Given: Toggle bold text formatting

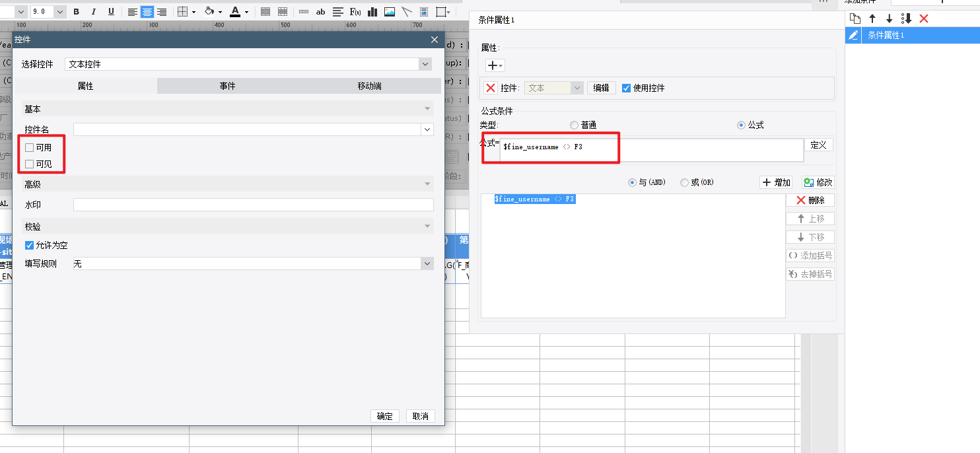Looking at the screenshot, I should 77,12.
